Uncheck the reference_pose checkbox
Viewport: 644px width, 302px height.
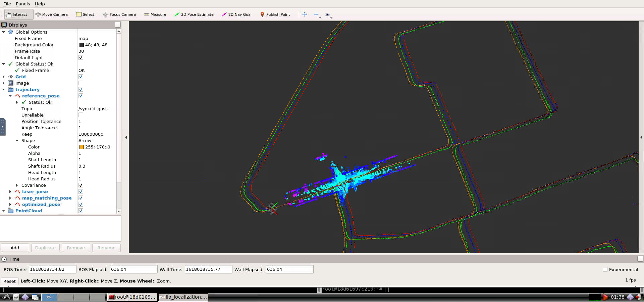pos(81,96)
